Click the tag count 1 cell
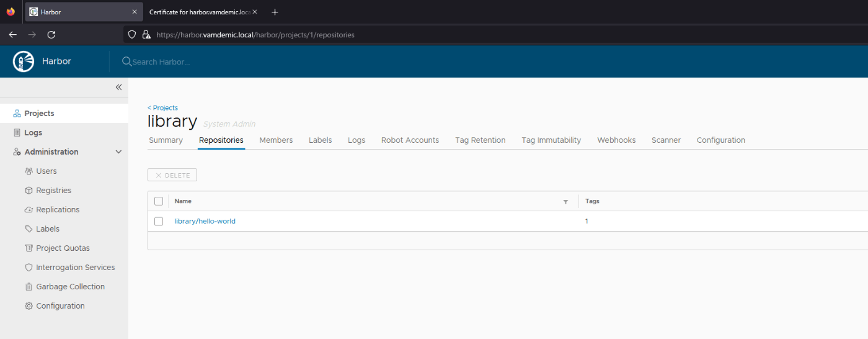This screenshot has height=339, width=868. click(x=587, y=221)
